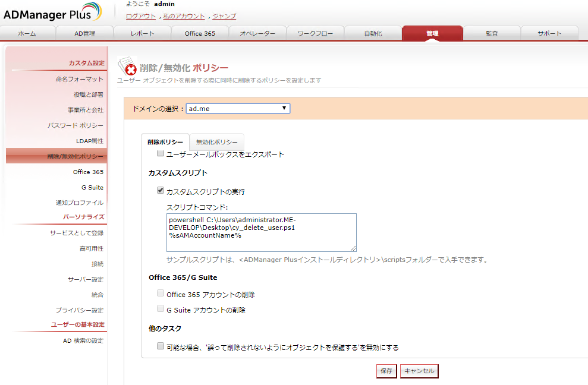
Task: Click the ADManager Plus logo
Action: 52,12
